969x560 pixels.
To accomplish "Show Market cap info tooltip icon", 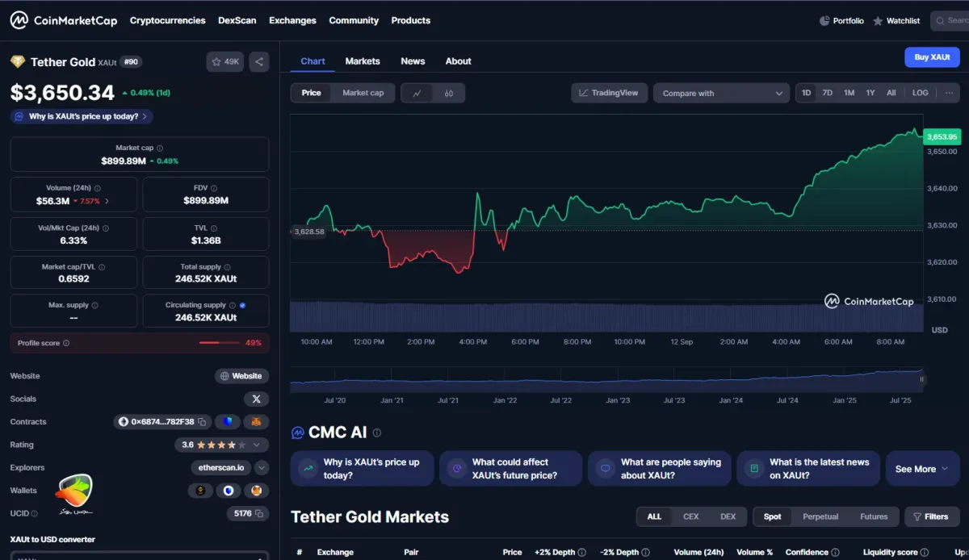I will 159,148.
